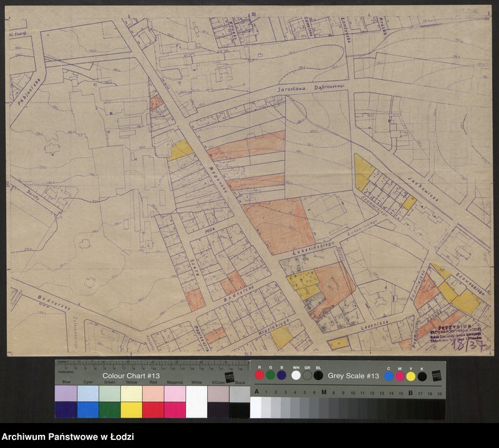The width and height of the screenshot is (499, 448).
Task: Select the white WH circle on grey scale
Action: [x=296, y=375]
